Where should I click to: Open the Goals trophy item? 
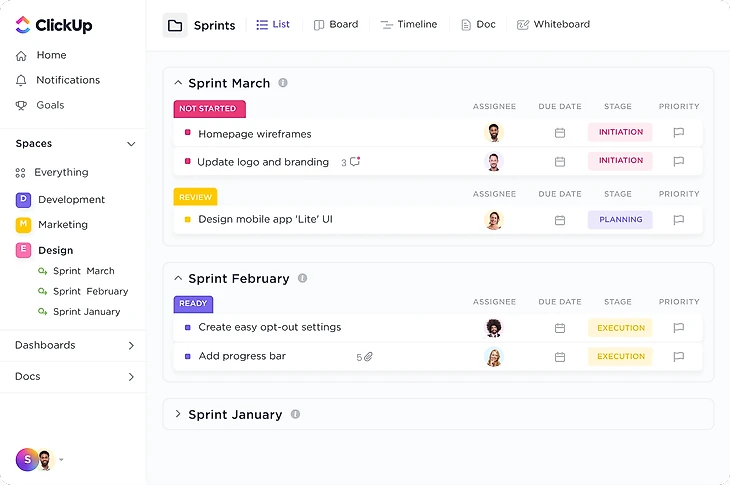click(x=22, y=105)
